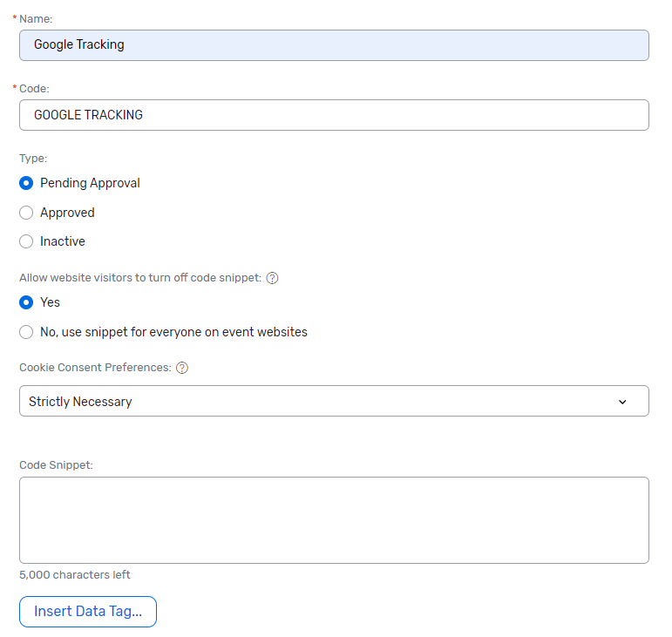Click the Code field with GOOGLE TRACKING
The height and width of the screenshot is (637, 672).
334,115
